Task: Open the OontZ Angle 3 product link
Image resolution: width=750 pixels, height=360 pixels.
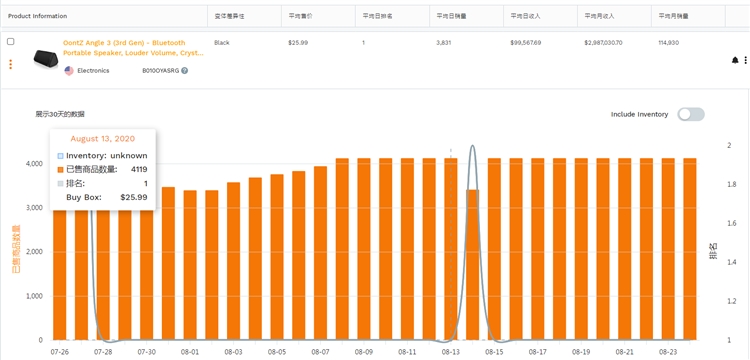Action: [x=133, y=48]
